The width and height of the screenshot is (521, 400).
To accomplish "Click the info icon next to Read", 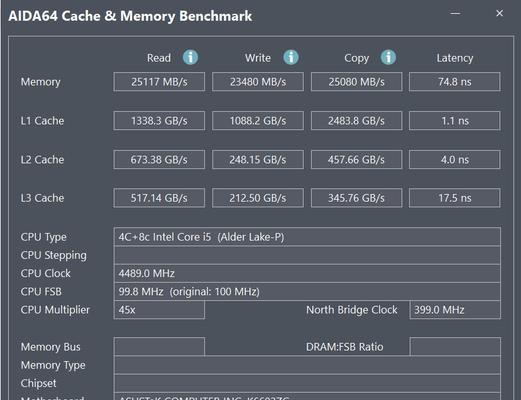I will 190,57.
